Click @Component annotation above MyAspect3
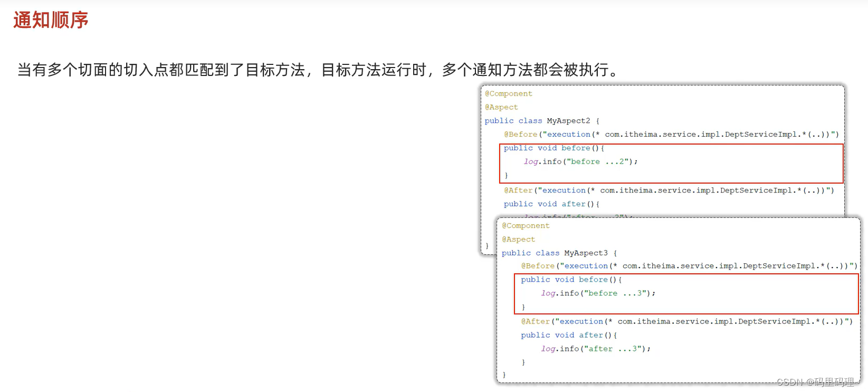 tap(526, 226)
